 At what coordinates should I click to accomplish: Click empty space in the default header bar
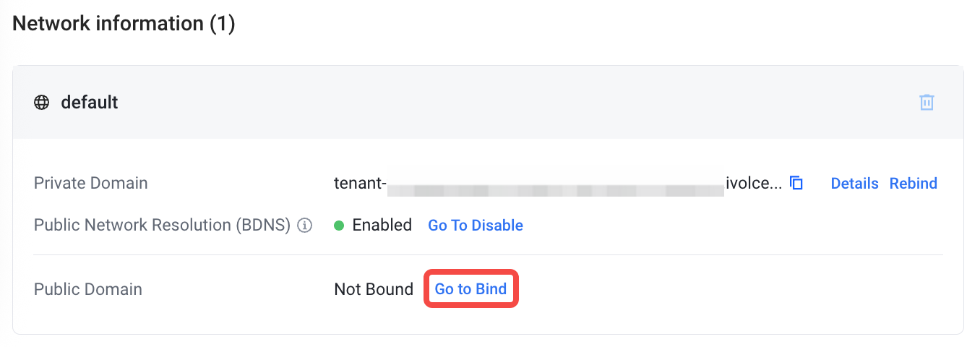click(506, 103)
